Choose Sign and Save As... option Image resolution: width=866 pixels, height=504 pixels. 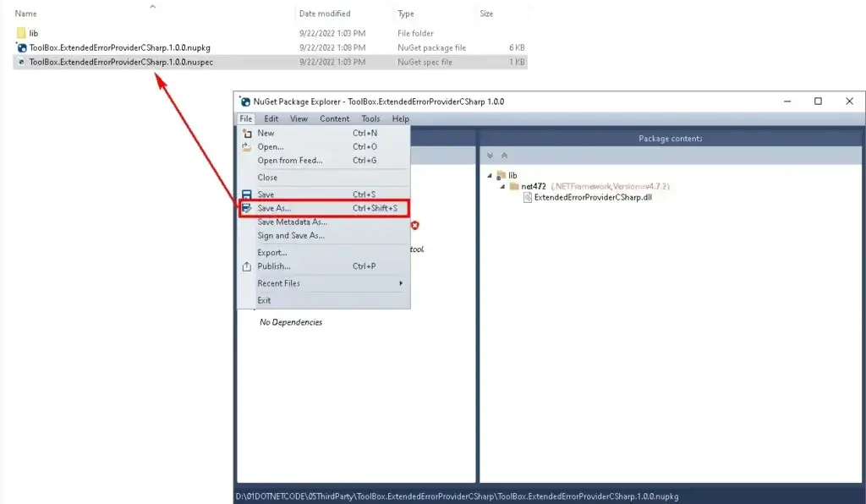[x=291, y=236]
